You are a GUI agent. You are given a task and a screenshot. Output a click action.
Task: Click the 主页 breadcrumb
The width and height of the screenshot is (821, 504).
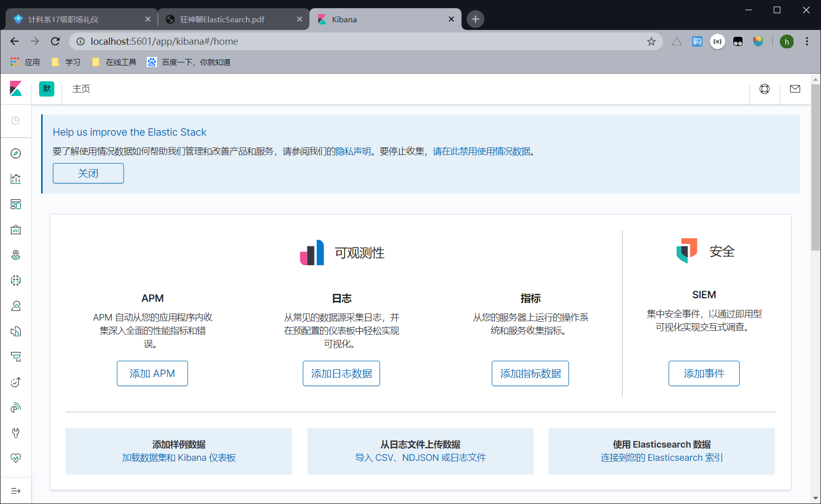pos(81,89)
